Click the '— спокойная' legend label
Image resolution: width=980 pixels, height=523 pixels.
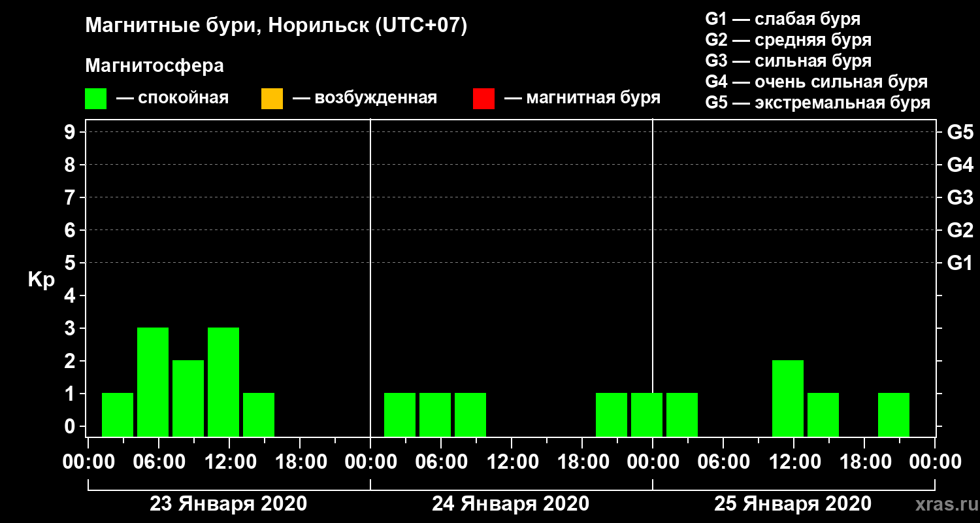pyautogui.click(x=172, y=99)
